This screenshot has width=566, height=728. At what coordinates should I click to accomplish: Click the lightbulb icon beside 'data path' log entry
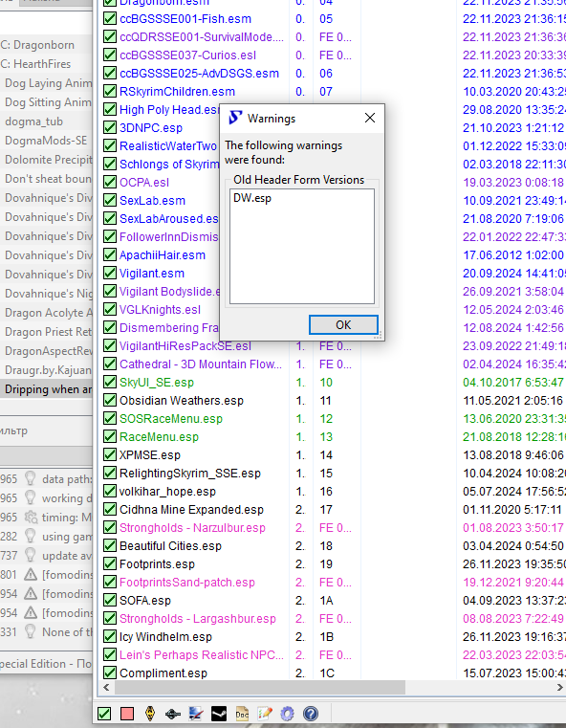coord(31,478)
